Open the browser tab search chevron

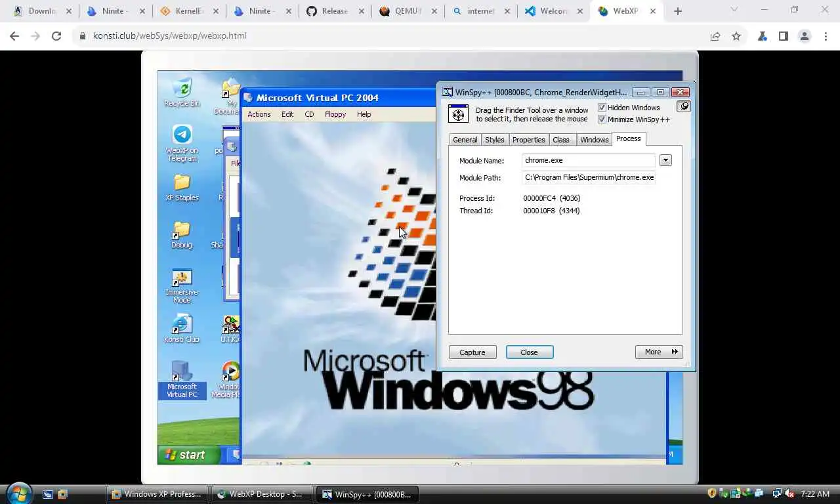tap(734, 10)
